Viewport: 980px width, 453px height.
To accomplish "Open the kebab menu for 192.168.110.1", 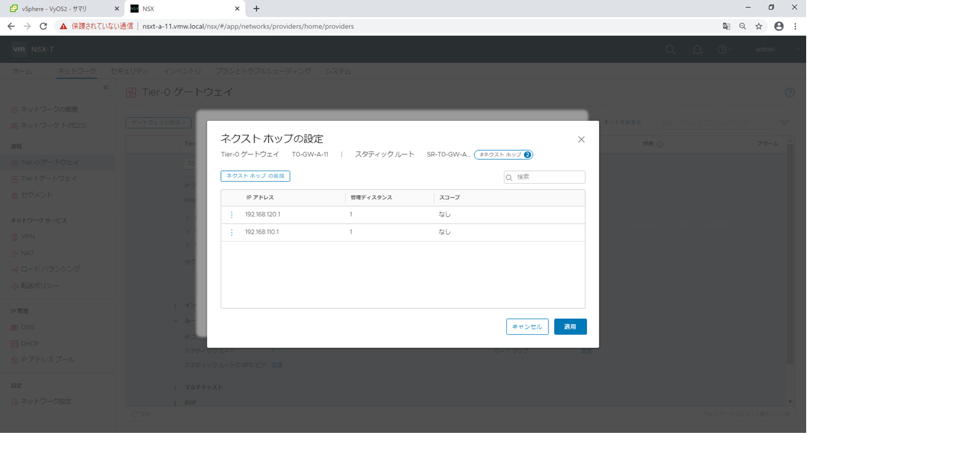I will tap(231, 232).
